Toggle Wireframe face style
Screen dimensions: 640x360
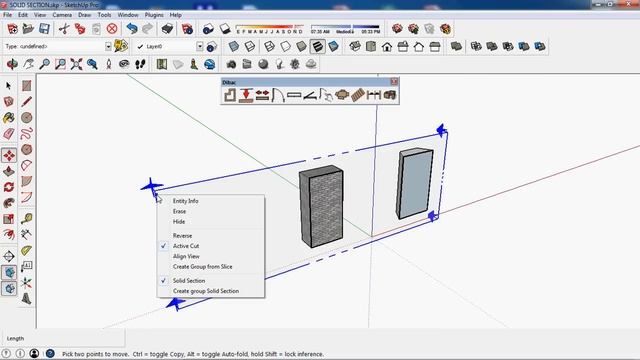pos(269,47)
